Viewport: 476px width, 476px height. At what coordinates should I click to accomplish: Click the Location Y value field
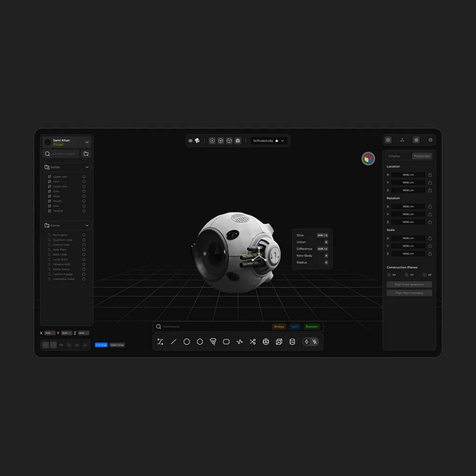click(x=408, y=183)
